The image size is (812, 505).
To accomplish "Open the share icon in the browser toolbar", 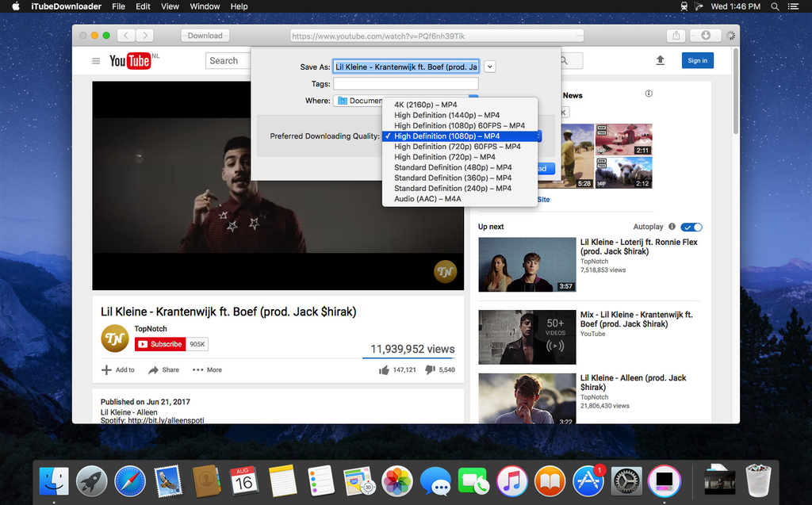I will pos(675,35).
